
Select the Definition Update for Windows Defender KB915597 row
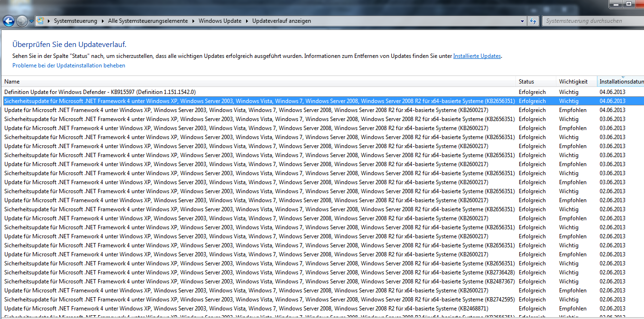(322, 92)
